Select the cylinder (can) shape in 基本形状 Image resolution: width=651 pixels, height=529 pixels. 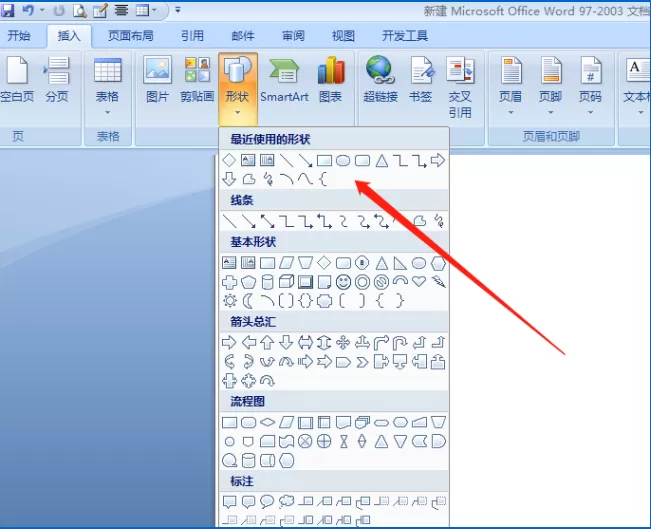[268, 282]
